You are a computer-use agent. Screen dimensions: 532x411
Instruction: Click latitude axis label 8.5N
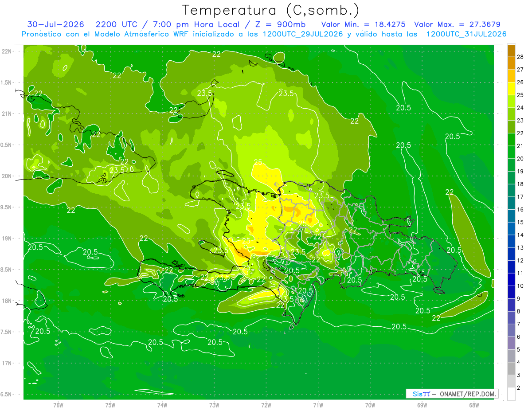[x=7, y=270]
